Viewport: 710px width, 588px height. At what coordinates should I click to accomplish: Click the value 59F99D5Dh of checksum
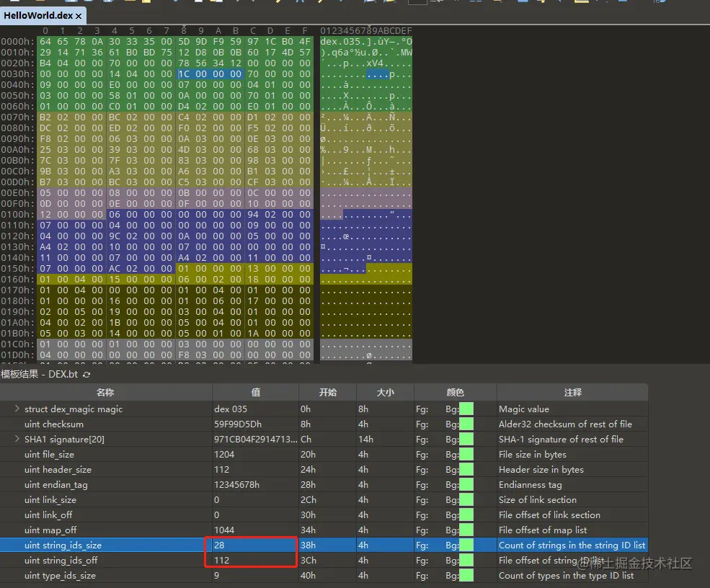(x=238, y=424)
